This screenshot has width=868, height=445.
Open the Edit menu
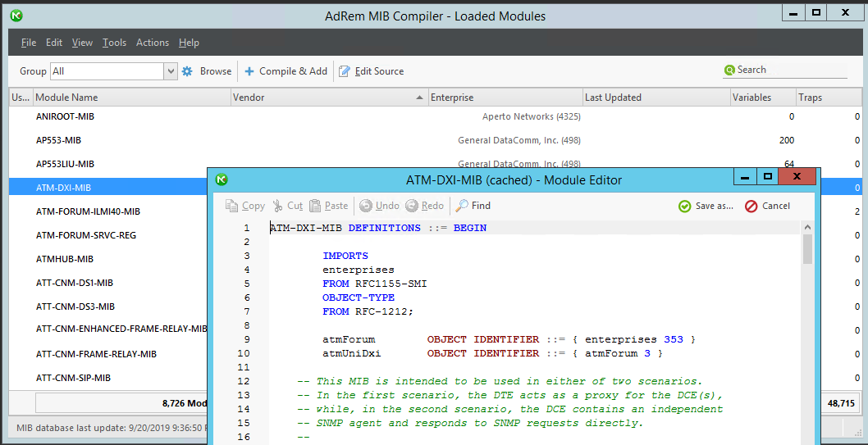pyautogui.click(x=54, y=43)
